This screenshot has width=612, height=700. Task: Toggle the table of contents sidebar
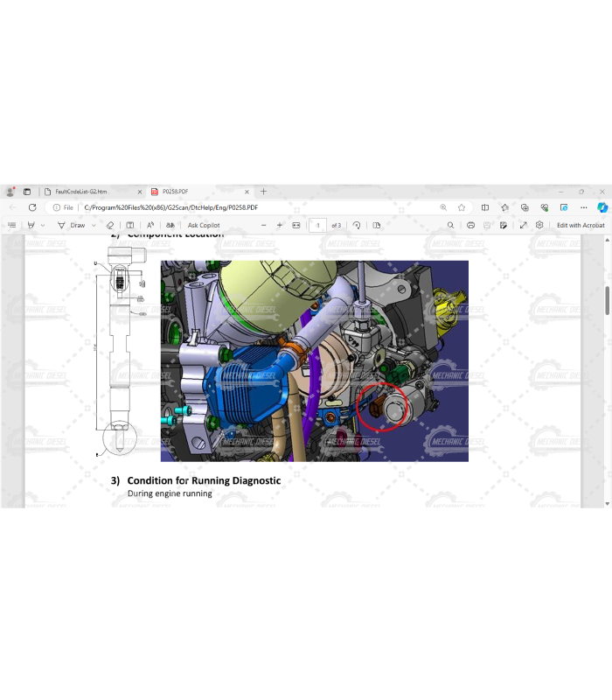coord(12,225)
